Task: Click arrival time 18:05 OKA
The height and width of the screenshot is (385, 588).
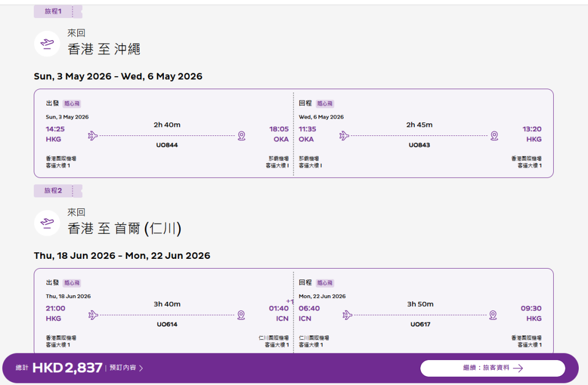Action: 279,134
